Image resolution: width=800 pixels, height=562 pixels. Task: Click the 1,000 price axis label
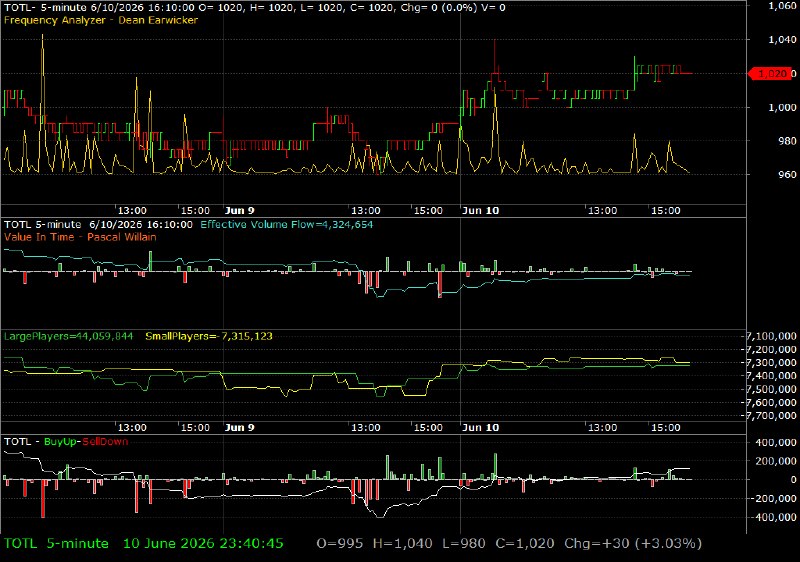pyautogui.click(x=782, y=107)
